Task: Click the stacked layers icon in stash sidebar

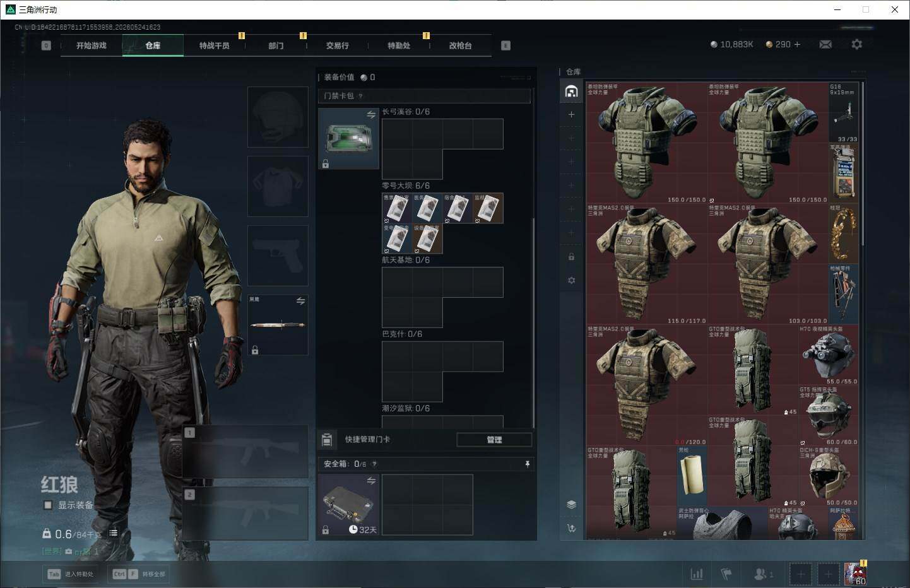Action: point(571,504)
